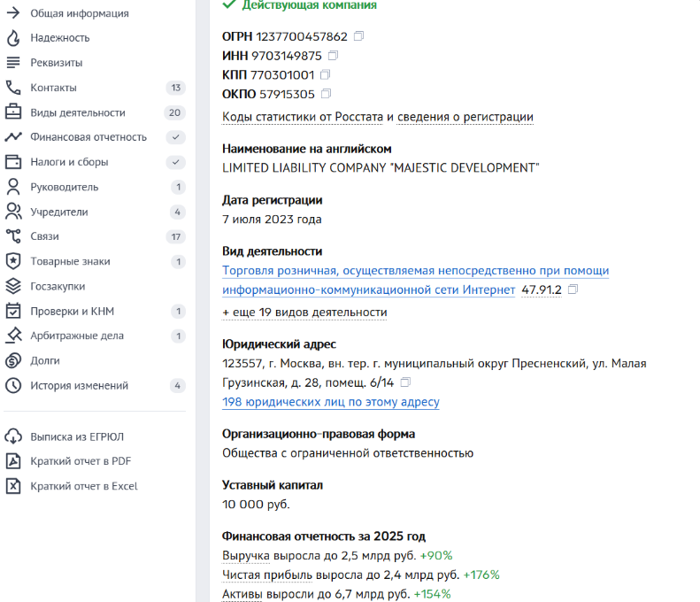This screenshot has width=700, height=602.
Task: Open Товарные знаки section
Action: [70, 261]
